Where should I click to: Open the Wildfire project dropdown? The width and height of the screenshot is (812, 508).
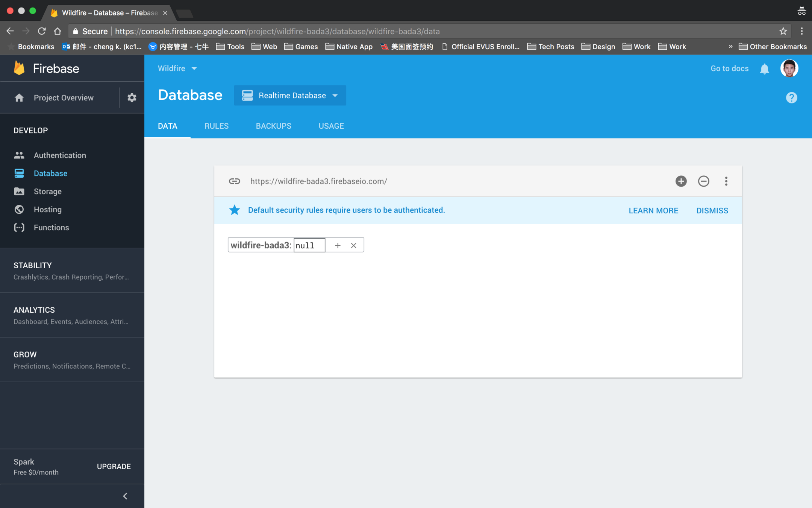[177, 68]
